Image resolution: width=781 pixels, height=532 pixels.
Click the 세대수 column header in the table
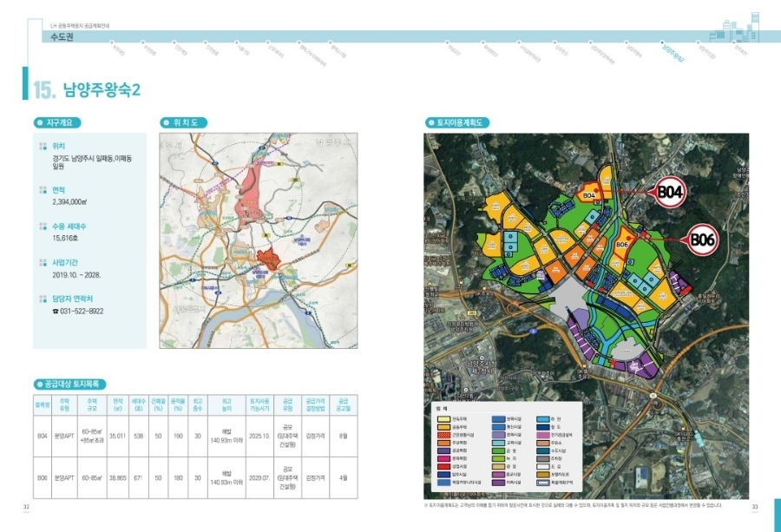tap(139, 405)
